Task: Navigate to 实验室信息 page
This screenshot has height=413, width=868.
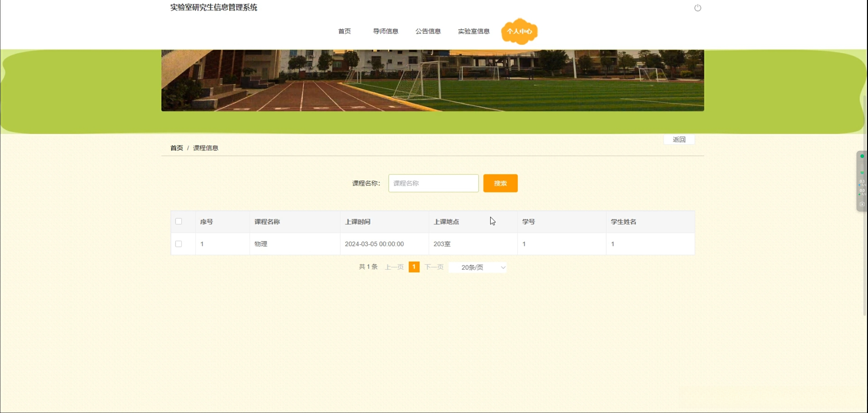Action: (473, 31)
